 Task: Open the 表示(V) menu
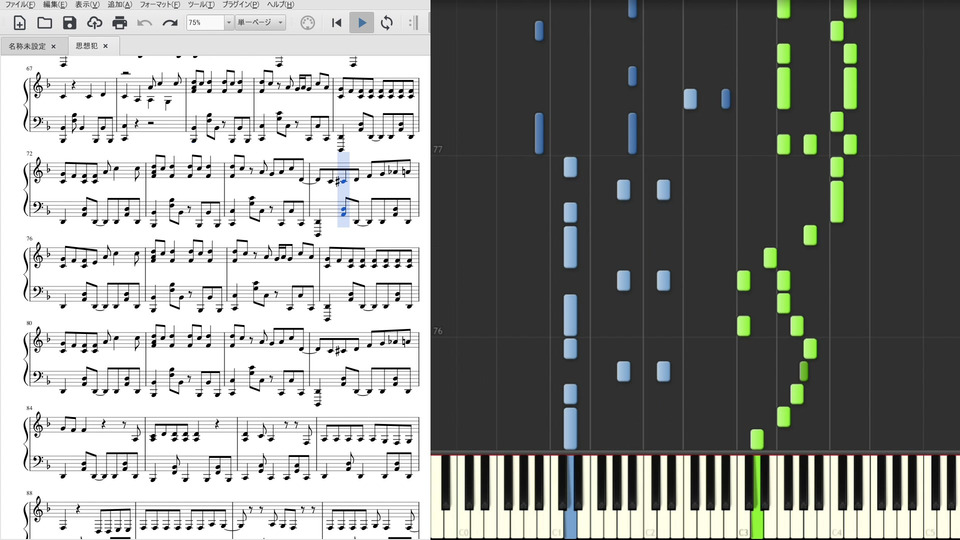click(x=87, y=4)
